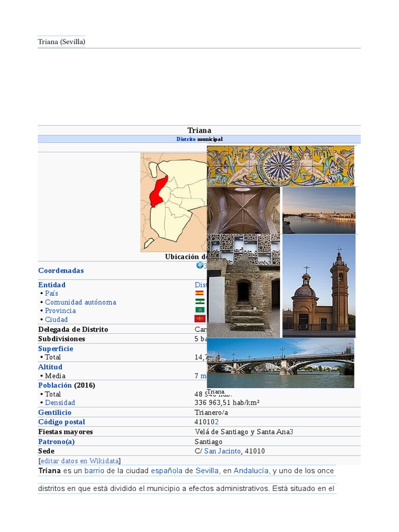Open the ceramic tile mosaic image
Screen dimensions: 399x532
tap(281, 166)
